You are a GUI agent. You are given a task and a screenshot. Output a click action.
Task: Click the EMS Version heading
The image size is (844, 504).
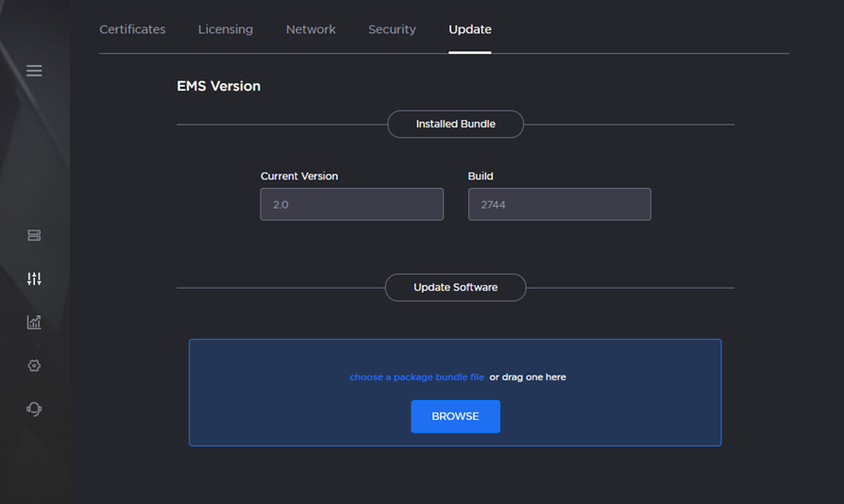(218, 86)
